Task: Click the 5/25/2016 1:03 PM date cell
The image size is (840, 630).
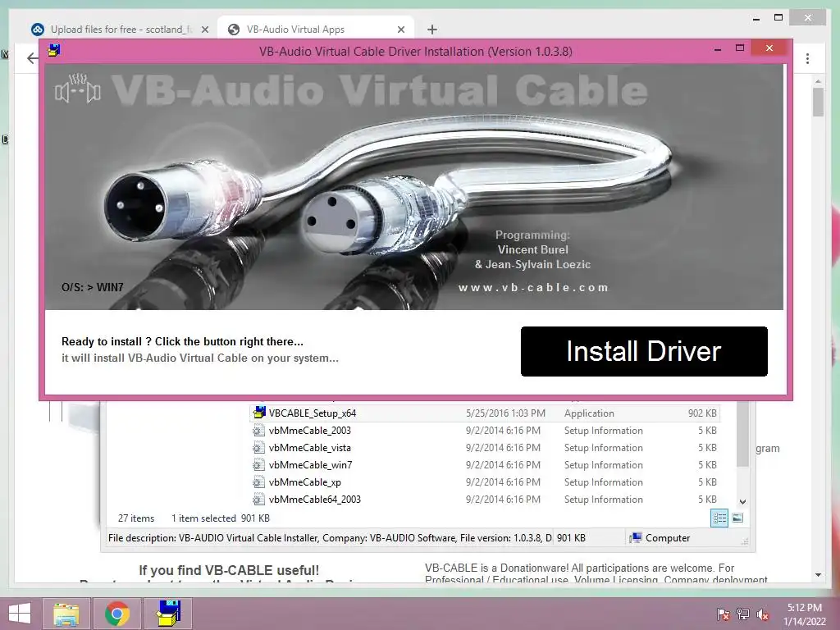Action: click(x=505, y=413)
